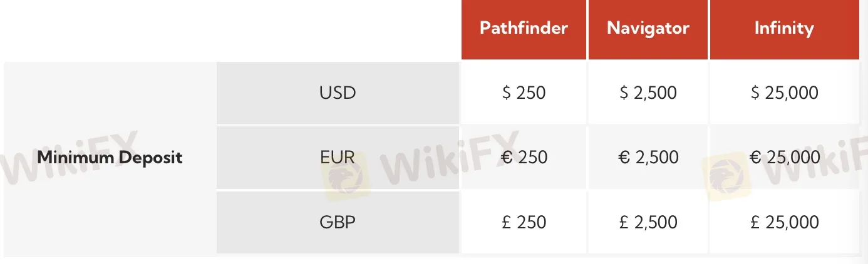Pick the € 250 cell

524,157
